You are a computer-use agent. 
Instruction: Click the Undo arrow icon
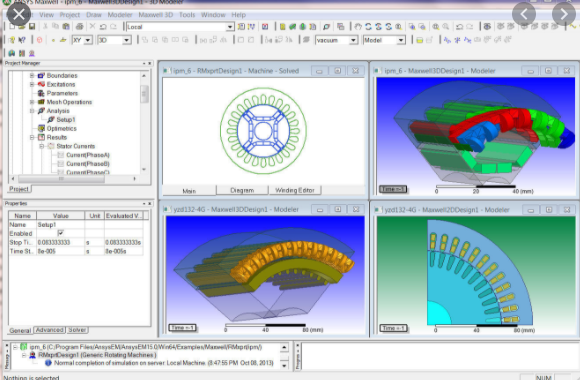tap(103, 27)
